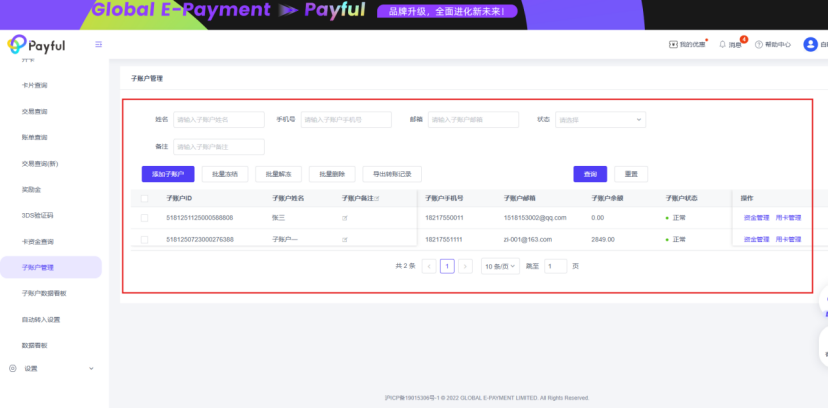Image resolution: width=828 pixels, height=408 pixels.
Task: Open 子账户数据看板 in the sidebar
Action: tap(44, 293)
